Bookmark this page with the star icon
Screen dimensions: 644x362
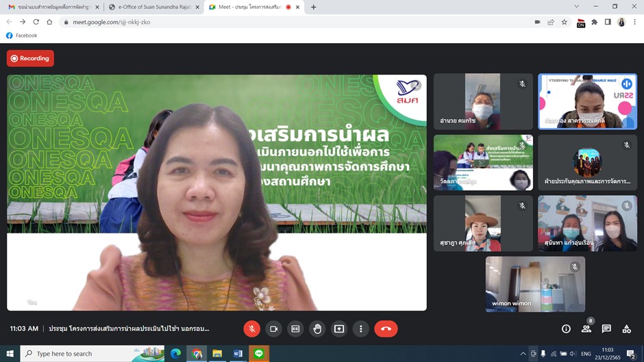pyautogui.click(x=564, y=22)
